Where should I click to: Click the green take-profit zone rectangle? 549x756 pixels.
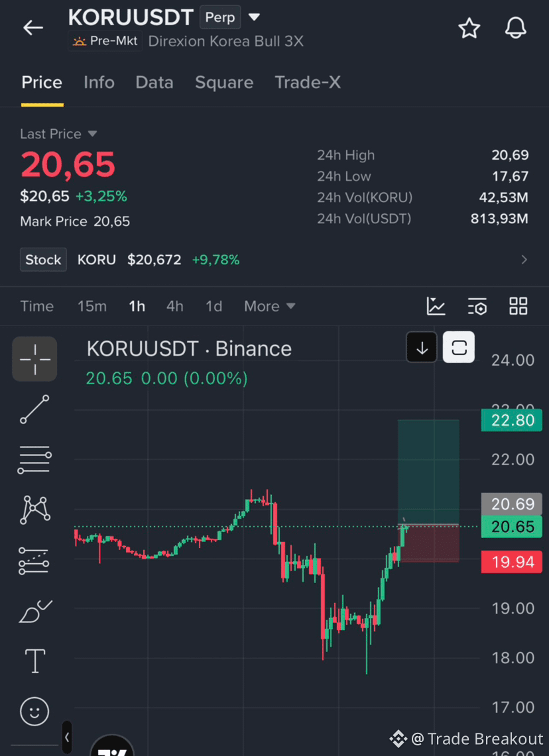tap(428, 472)
